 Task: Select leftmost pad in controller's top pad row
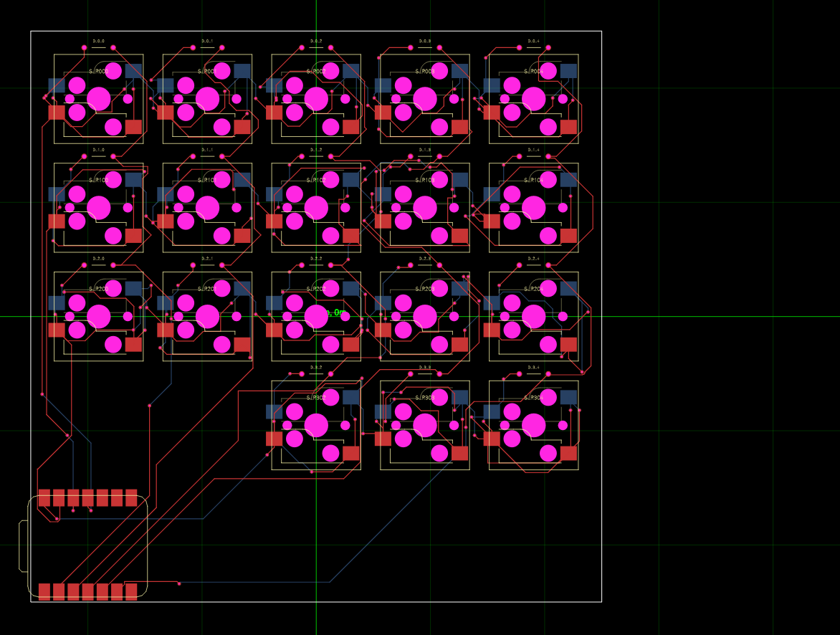(44, 498)
